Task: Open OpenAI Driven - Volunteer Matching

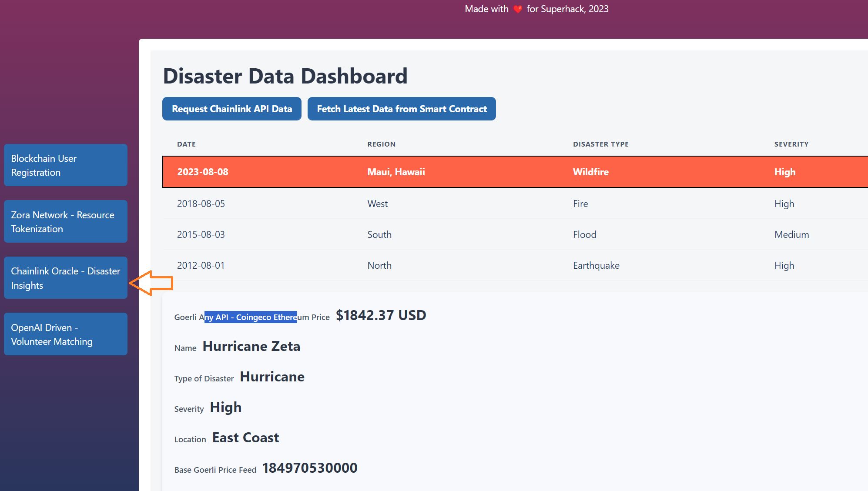Action: 66,334
